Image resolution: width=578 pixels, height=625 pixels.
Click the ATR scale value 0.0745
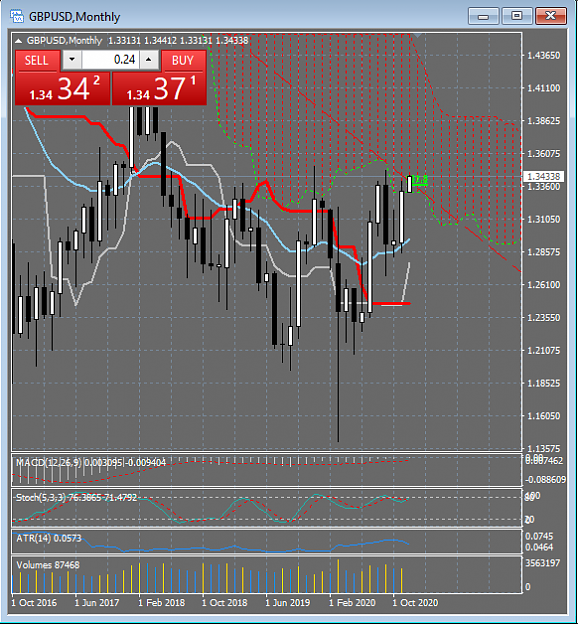[x=539, y=537]
